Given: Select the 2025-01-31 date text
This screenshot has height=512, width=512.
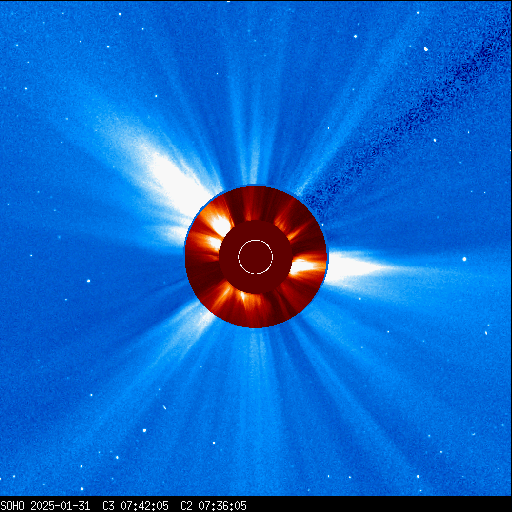Looking at the screenshot, I should coord(60,506).
